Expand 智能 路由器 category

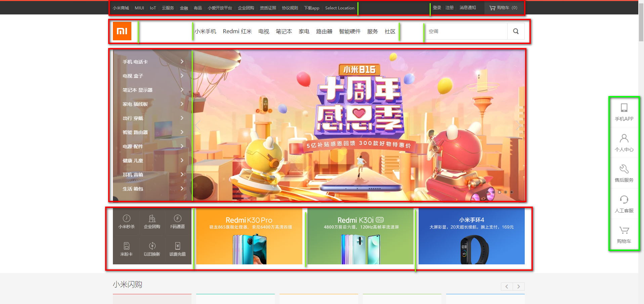click(x=152, y=132)
